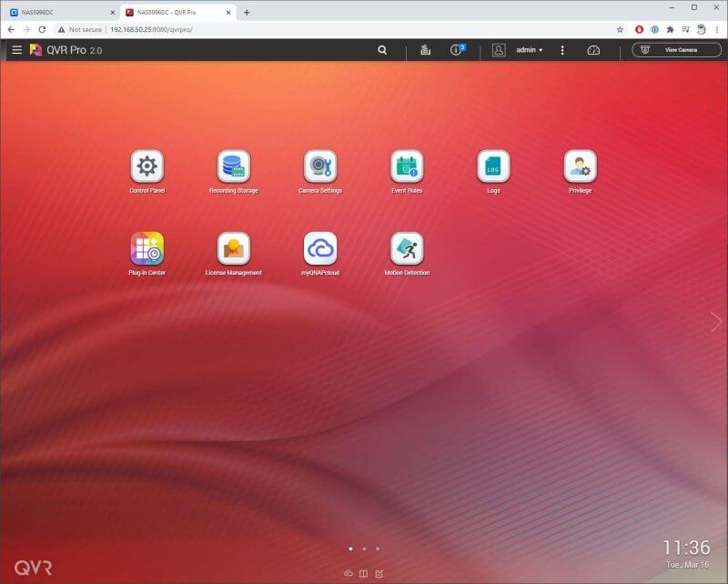Open Camera Settings
The width and height of the screenshot is (728, 584).
pos(320,166)
